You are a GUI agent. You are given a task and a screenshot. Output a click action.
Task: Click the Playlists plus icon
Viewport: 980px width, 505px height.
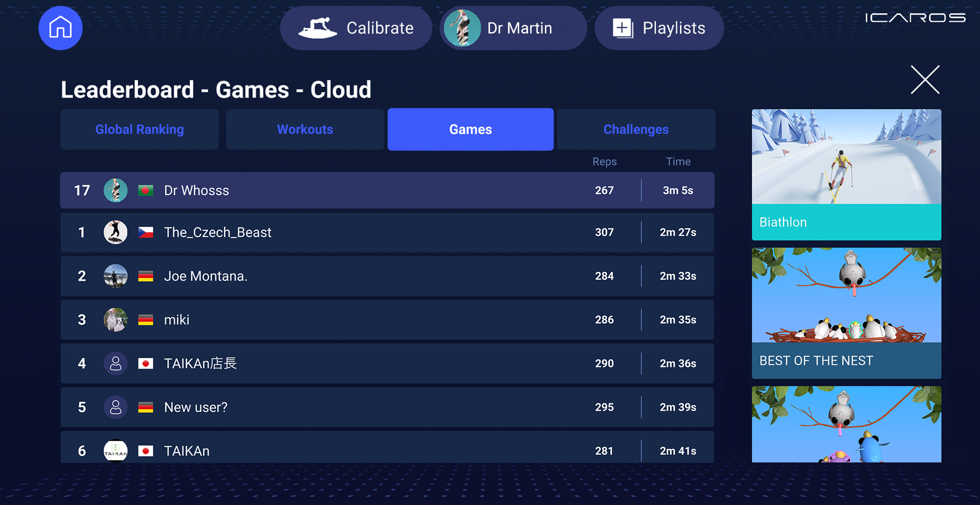point(623,28)
